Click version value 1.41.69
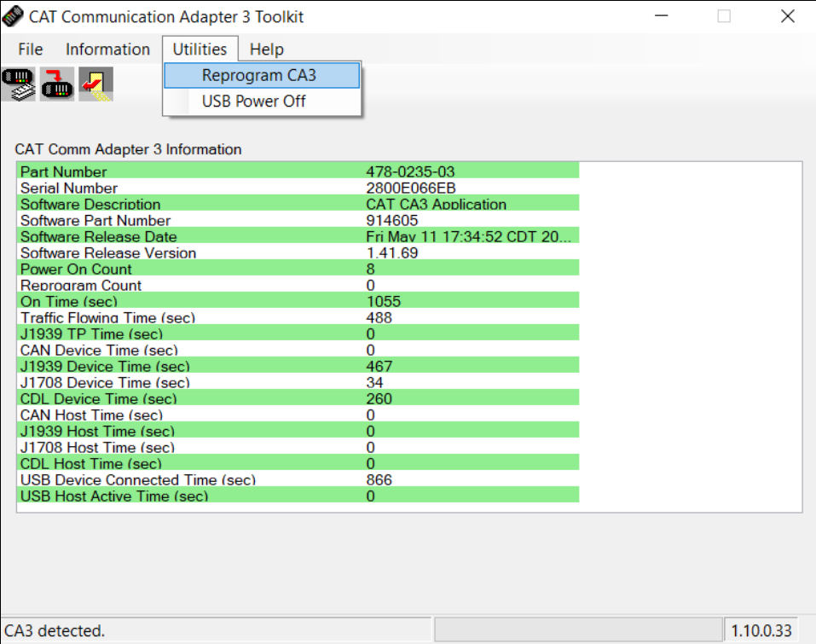Image resolution: width=816 pixels, height=644 pixels. click(392, 252)
